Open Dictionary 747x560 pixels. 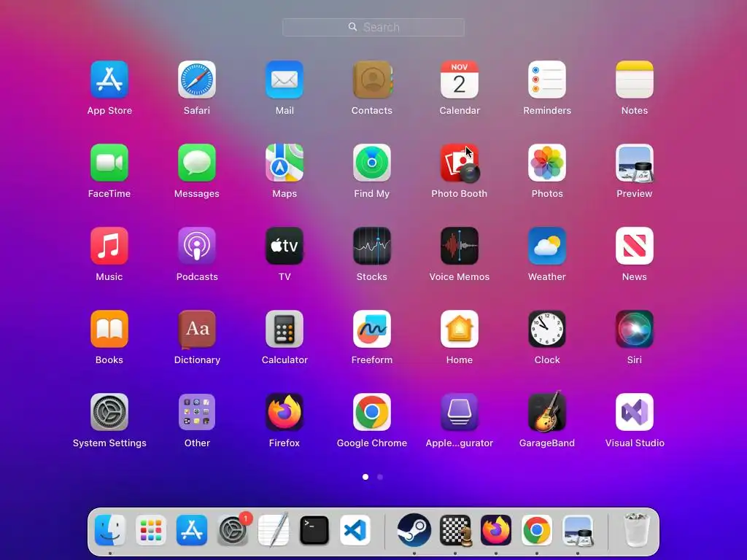[197, 329]
